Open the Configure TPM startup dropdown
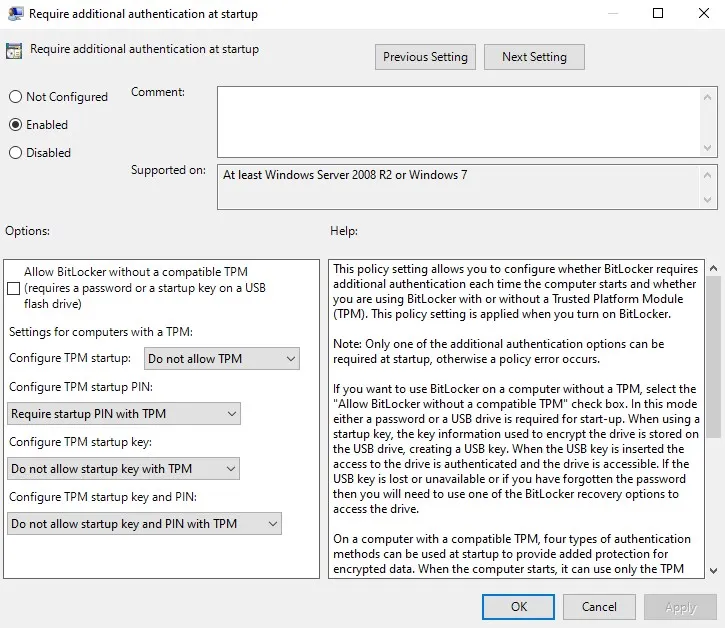 click(x=221, y=359)
